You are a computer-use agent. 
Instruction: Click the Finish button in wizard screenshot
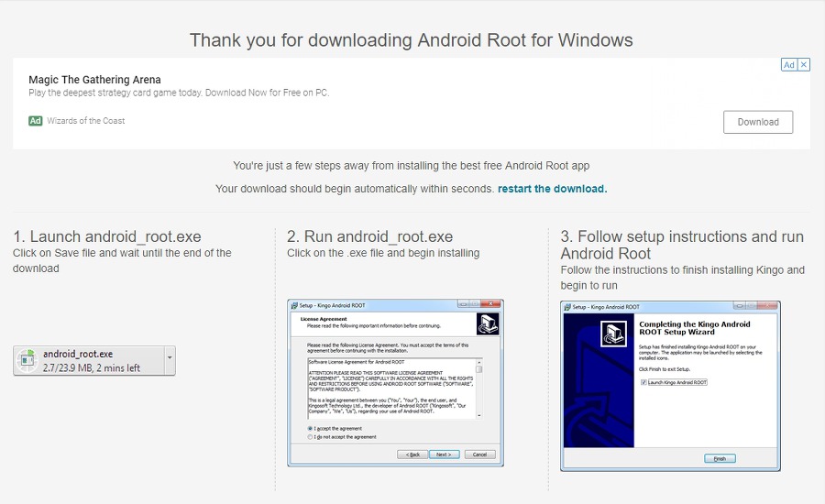720,459
